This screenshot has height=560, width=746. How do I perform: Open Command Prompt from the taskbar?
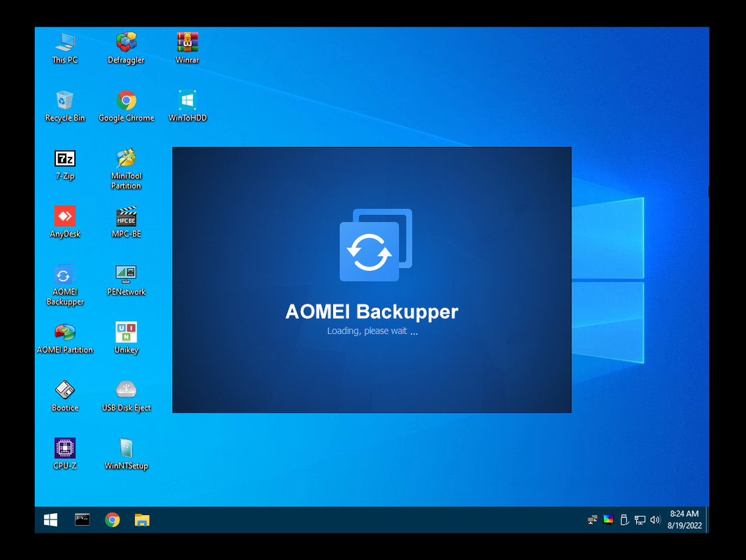[x=82, y=519]
